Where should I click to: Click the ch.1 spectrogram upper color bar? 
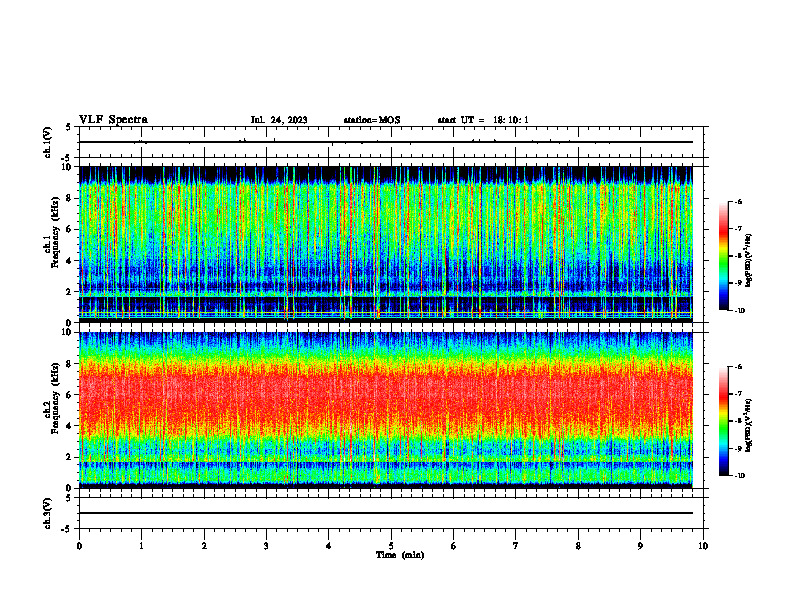tap(724, 256)
